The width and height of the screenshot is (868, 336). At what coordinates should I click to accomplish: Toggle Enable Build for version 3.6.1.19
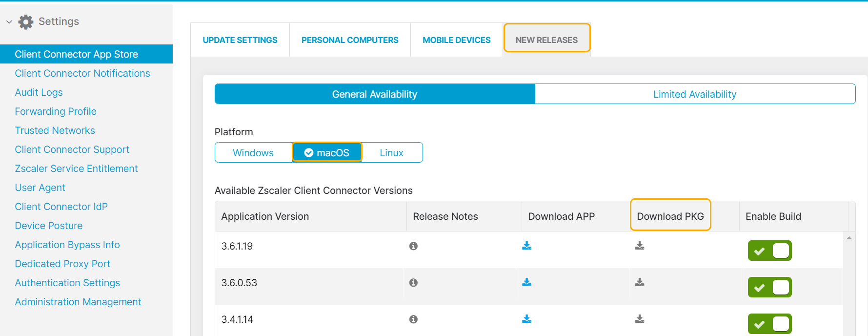pos(769,251)
